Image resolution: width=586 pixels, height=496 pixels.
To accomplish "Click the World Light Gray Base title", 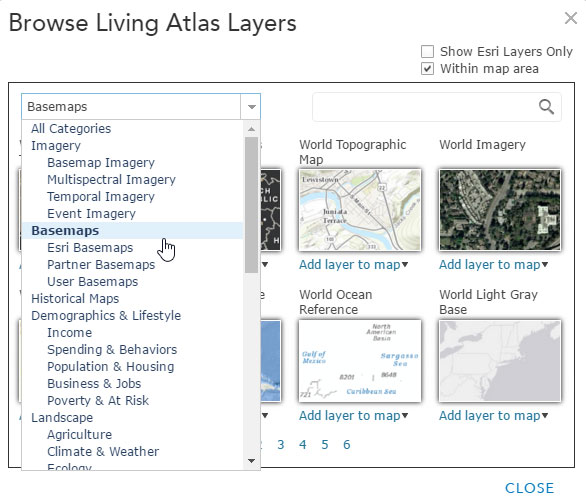I will click(488, 302).
